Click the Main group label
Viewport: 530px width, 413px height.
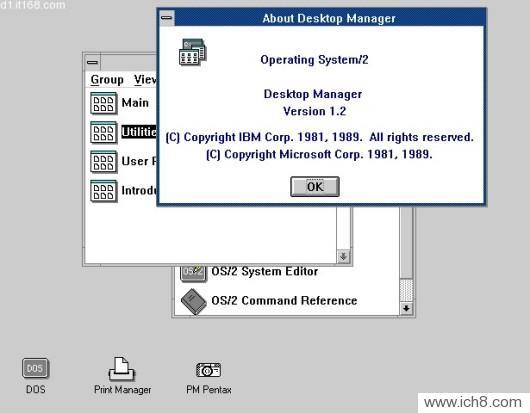coord(135,103)
